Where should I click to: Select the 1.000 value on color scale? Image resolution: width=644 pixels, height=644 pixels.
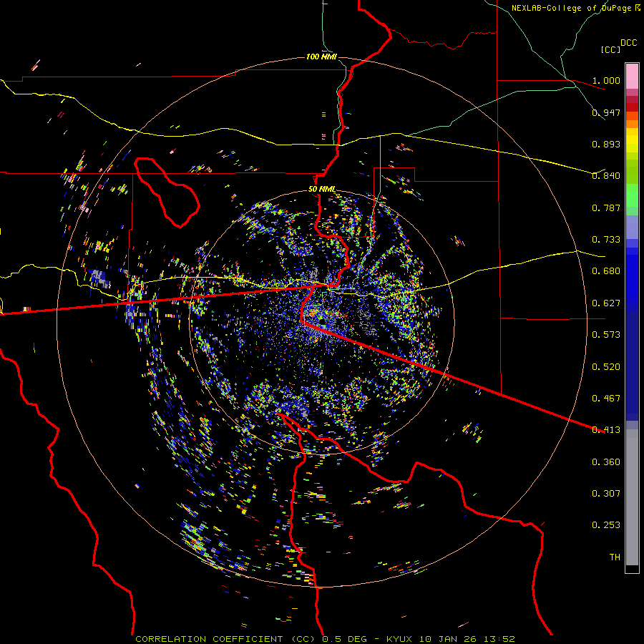point(606,80)
